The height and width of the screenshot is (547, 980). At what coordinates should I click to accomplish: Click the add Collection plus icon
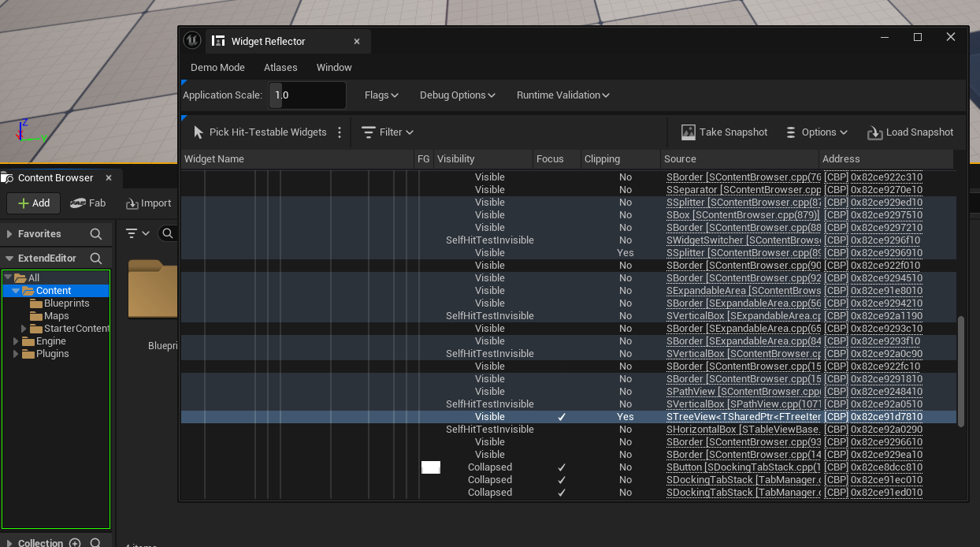[x=75, y=543]
